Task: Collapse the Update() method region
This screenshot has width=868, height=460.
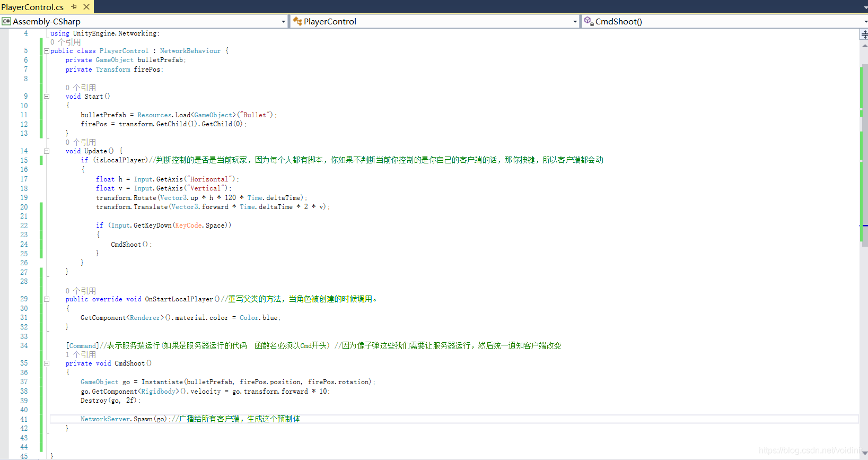Action: [47, 151]
